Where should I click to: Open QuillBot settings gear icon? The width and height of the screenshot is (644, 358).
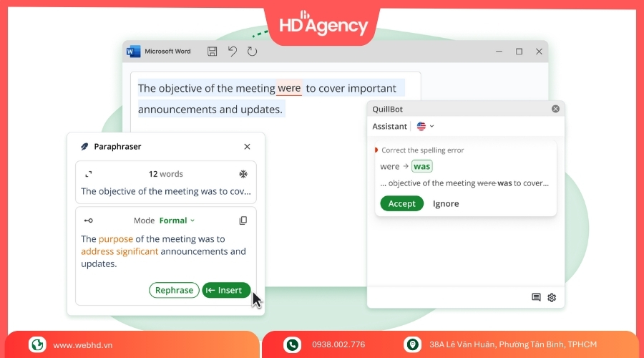click(x=552, y=298)
